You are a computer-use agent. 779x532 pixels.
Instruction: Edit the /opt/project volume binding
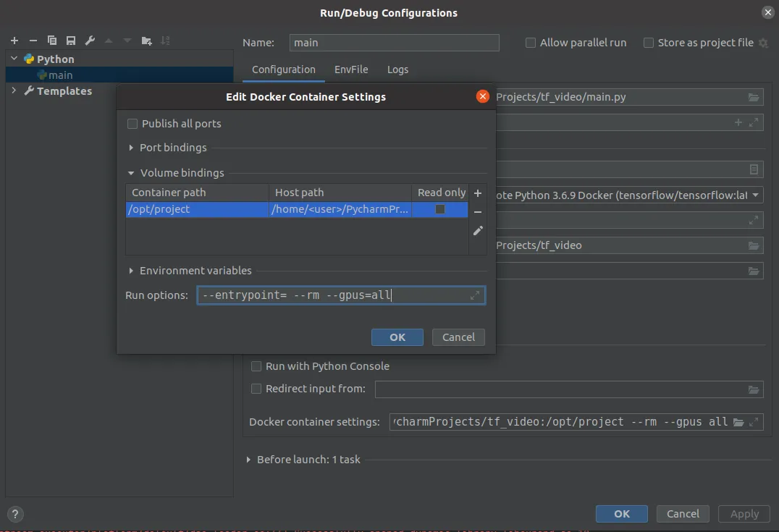478,231
